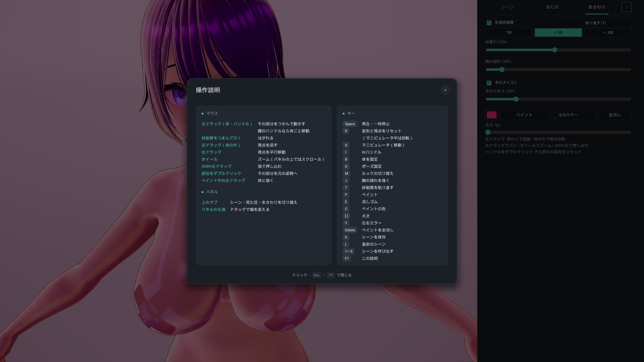Click the 粘着力 slider track
This screenshot has height=362, width=644.
[x=558, y=50]
